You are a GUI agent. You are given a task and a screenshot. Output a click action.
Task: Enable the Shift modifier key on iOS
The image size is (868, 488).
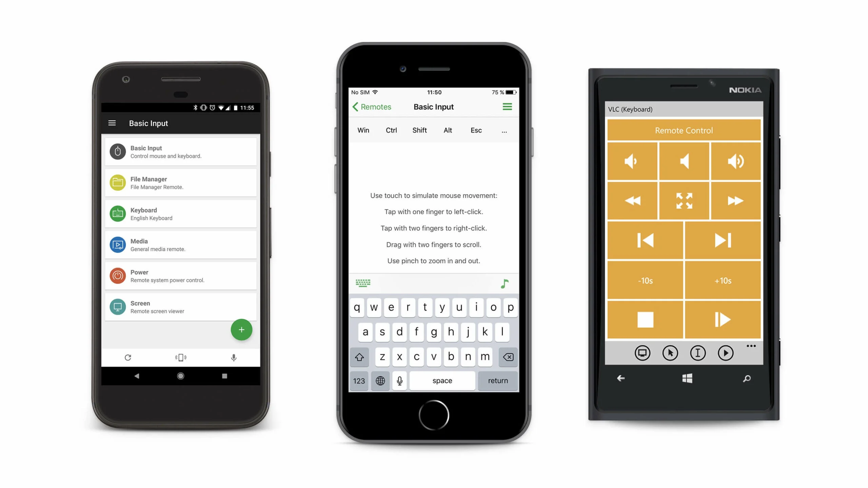tap(420, 130)
